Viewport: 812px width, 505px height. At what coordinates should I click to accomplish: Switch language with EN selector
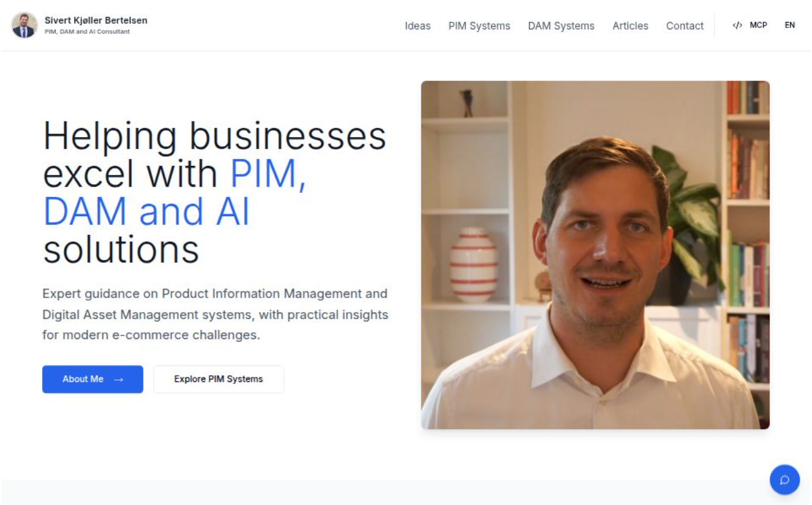[x=790, y=25]
